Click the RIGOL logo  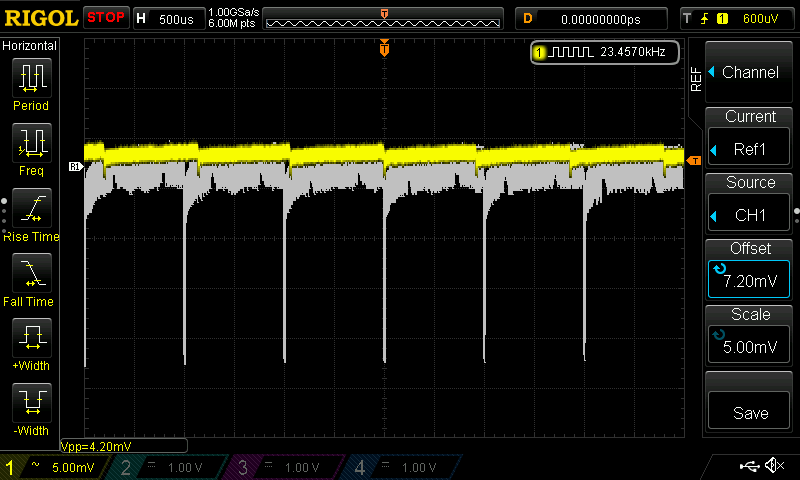41,18
